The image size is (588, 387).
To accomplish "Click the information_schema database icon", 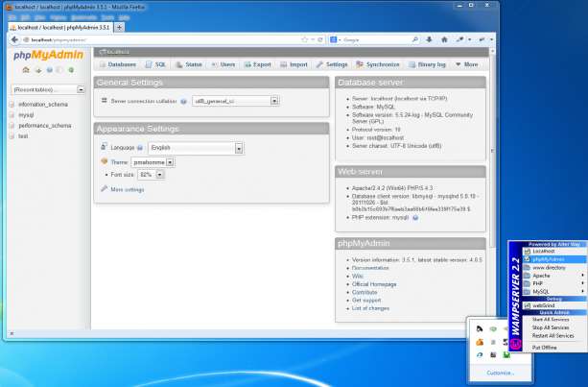I will click(x=12, y=105).
